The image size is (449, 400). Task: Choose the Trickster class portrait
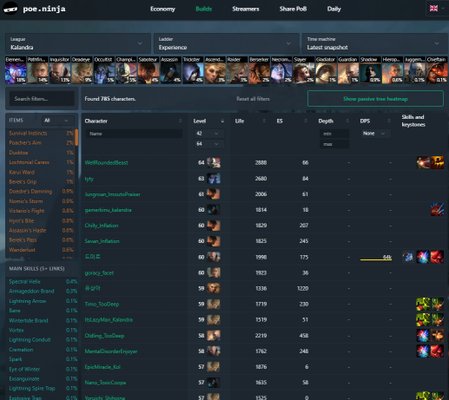(193, 70)
